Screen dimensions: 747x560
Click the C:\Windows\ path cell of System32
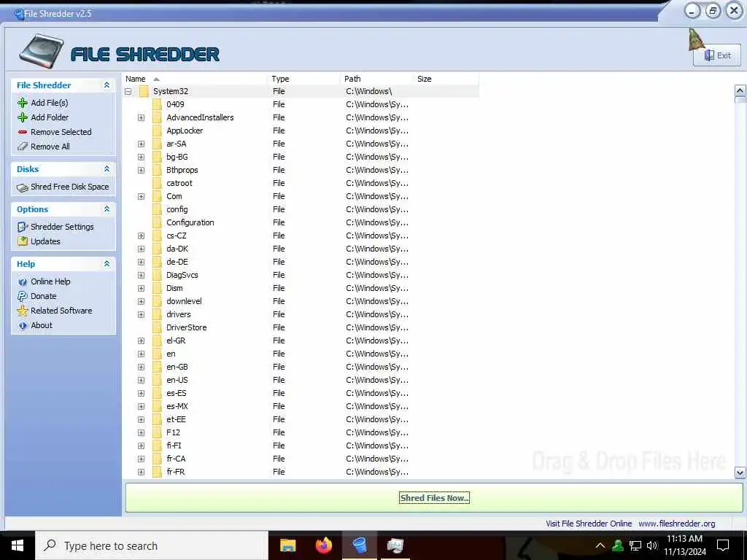coord(368,91)
